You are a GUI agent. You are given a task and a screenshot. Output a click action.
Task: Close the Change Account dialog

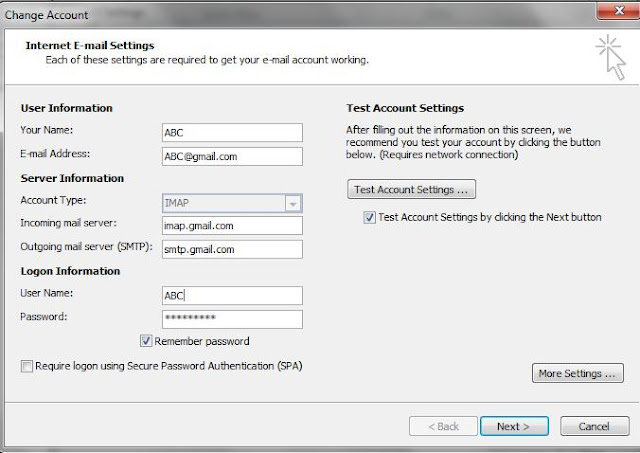click(x=619, y=11)
